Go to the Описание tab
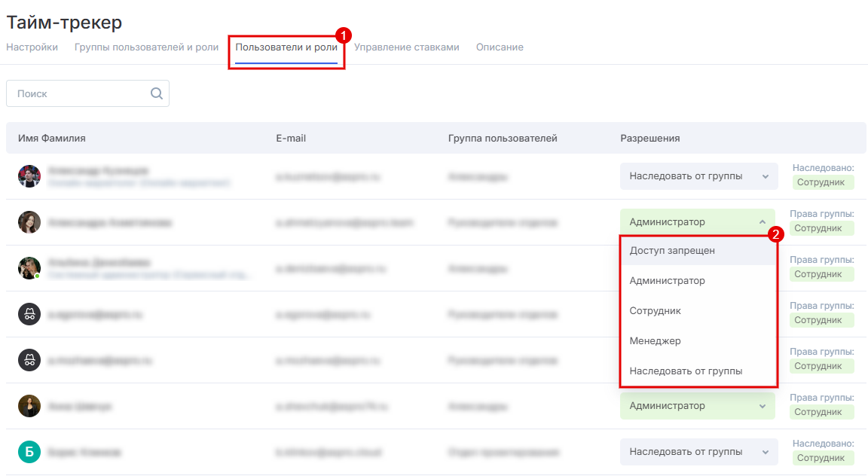 (500, 47)
